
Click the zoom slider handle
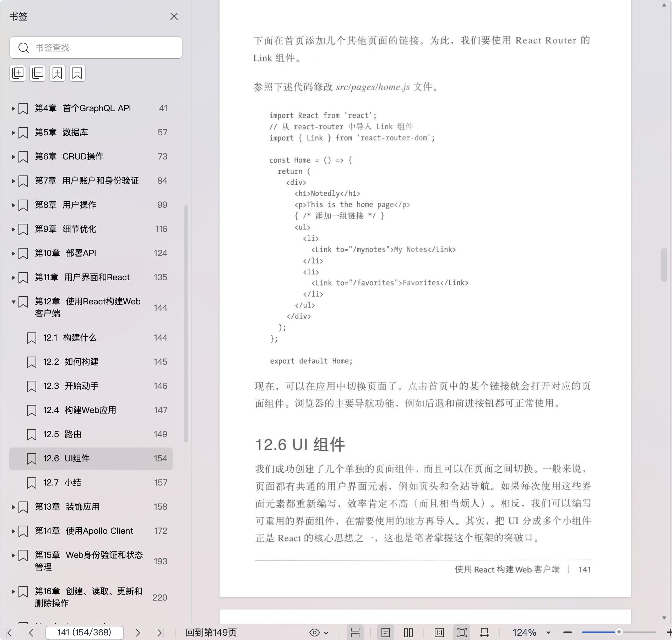[x=619, y=632]
